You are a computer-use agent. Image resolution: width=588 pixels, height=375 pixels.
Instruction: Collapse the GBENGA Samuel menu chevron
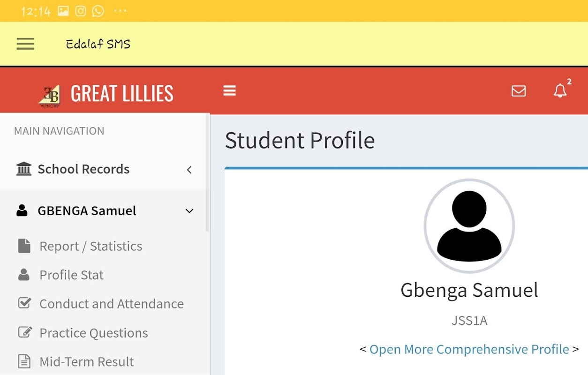click(x=189, y=211)
